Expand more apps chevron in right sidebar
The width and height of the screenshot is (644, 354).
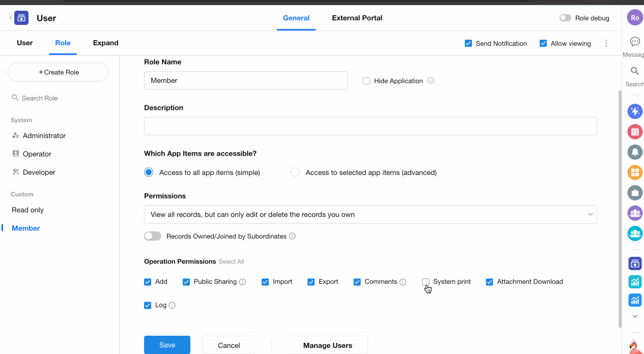click(635, 316)
